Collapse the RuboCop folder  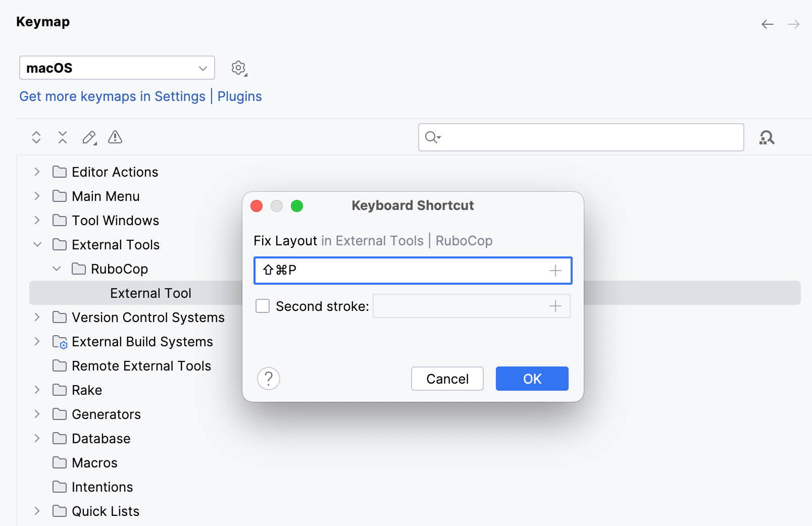[x=57, y=269]
